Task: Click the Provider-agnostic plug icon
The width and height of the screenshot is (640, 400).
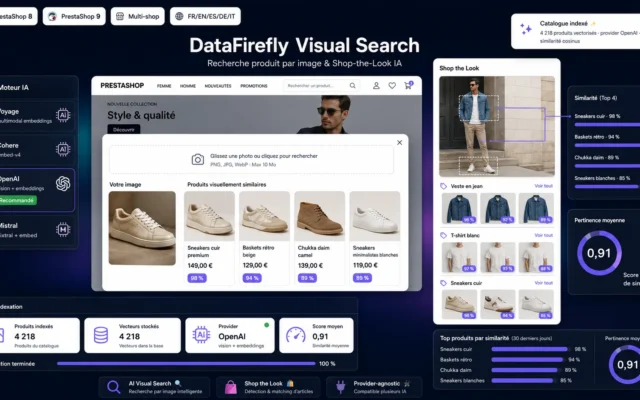Action: tap(340, 387)
